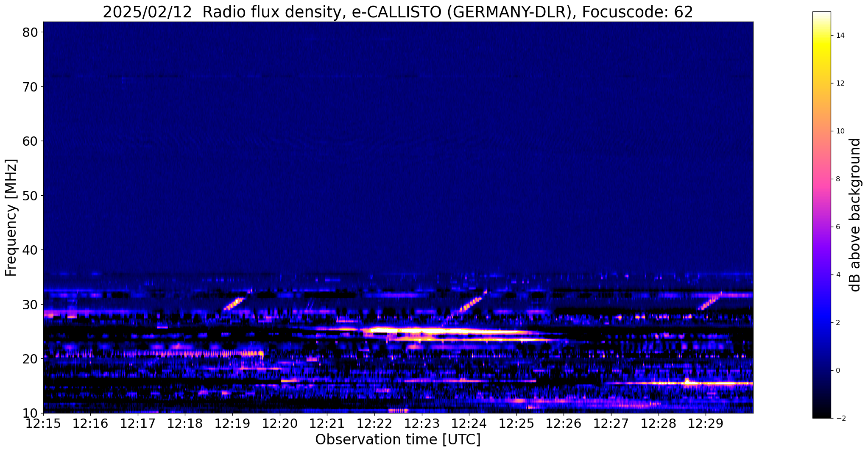The width and height of the screenshot is (868, 452).
Task: Click the colorbar tick label 2
Action: (x=837, y=323)
